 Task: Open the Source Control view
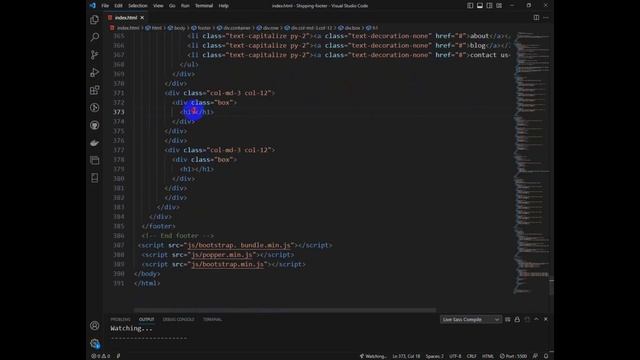[x=95, y=55]
